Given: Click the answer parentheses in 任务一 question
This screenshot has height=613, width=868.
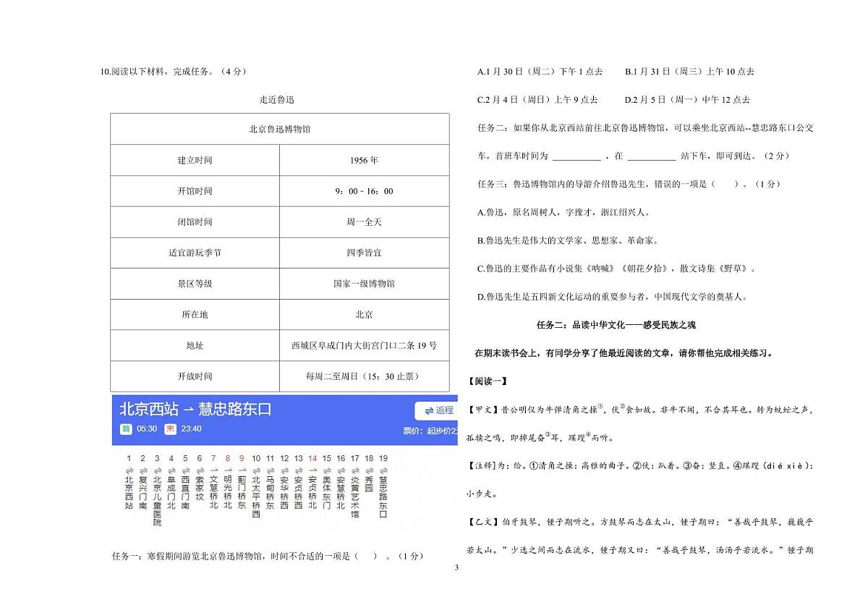Looking at the screenshot, I should tap(367, 556).
